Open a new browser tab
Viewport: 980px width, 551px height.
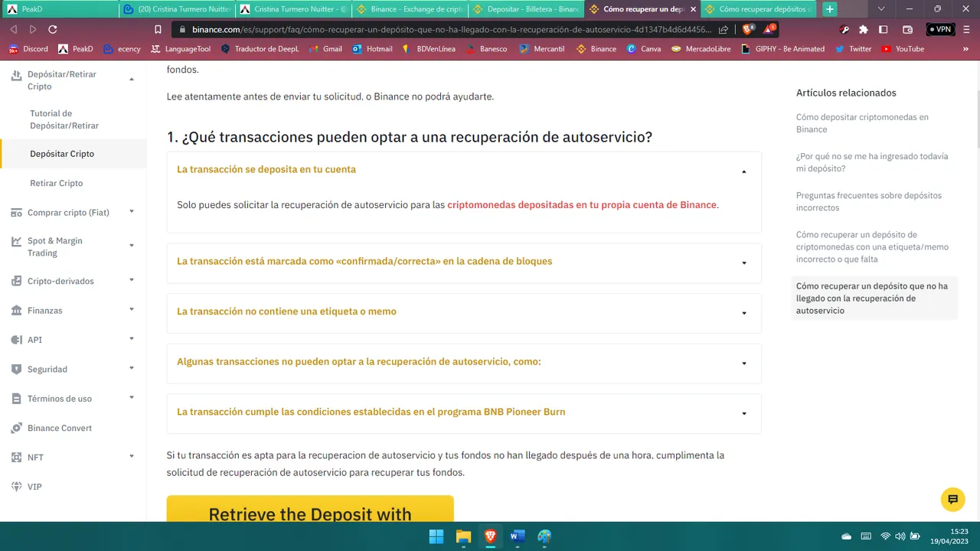coord(829,9)
